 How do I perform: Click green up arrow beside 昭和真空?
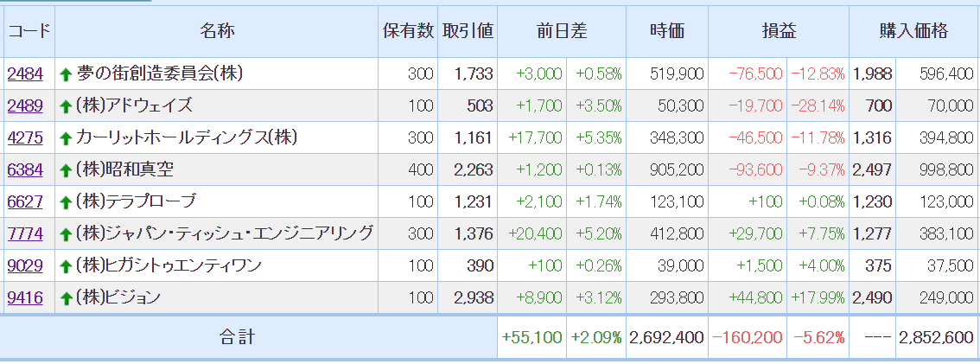[66, 170]
